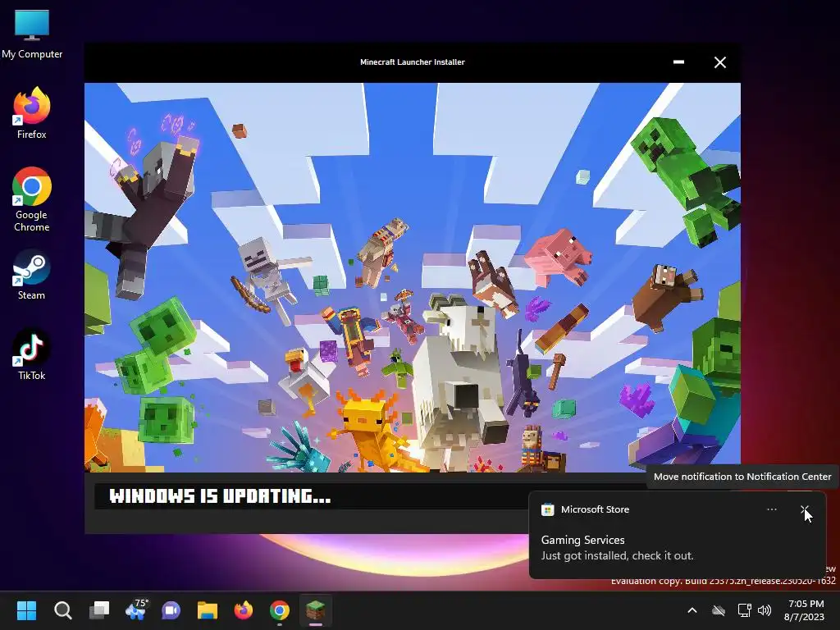Switch to Chrome on the taskbar

[280, 610]
